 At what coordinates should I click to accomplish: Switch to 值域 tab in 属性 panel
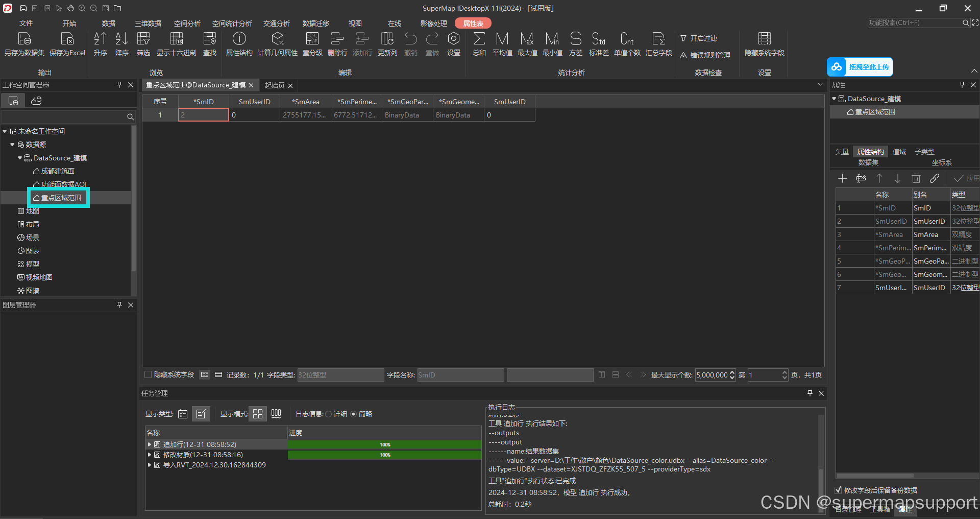(899, 152)
